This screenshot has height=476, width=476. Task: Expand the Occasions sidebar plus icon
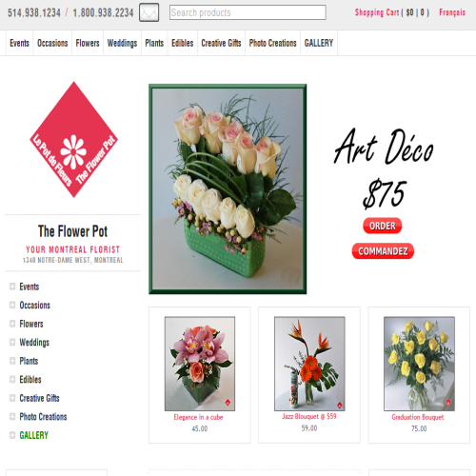coord(12,305)
